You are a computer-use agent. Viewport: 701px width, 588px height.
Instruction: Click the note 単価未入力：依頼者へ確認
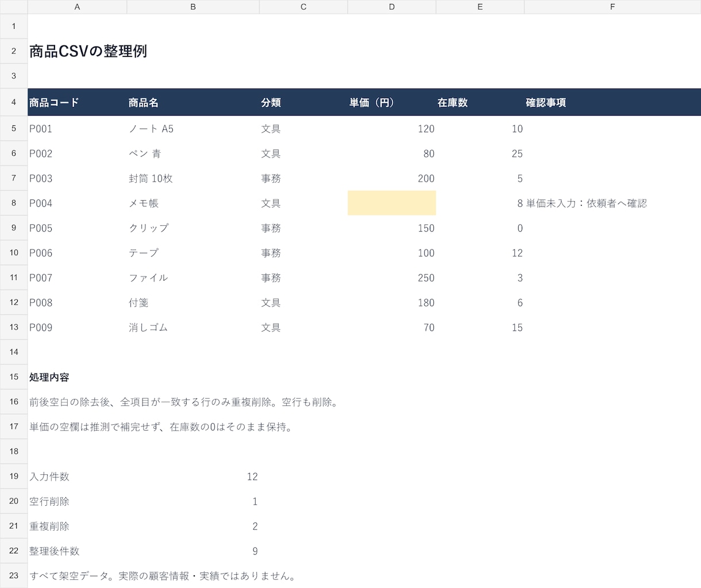coord(587,203)
